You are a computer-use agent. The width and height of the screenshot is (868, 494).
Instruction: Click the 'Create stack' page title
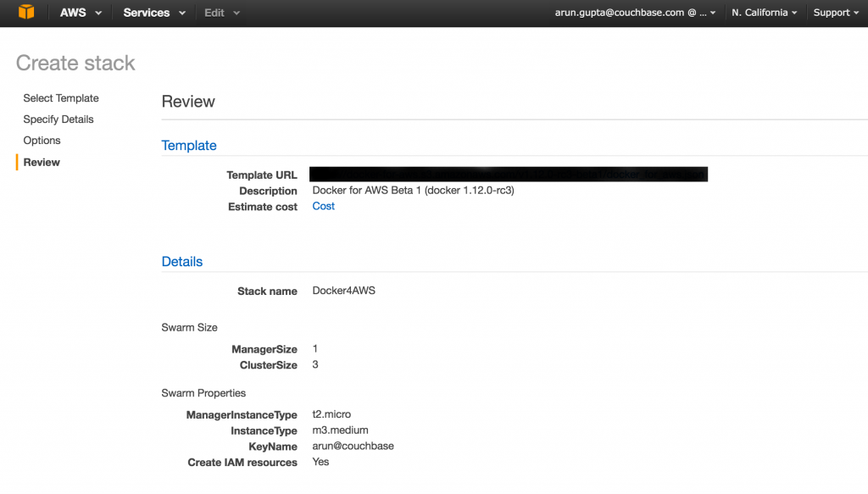(x=75, y=63)
